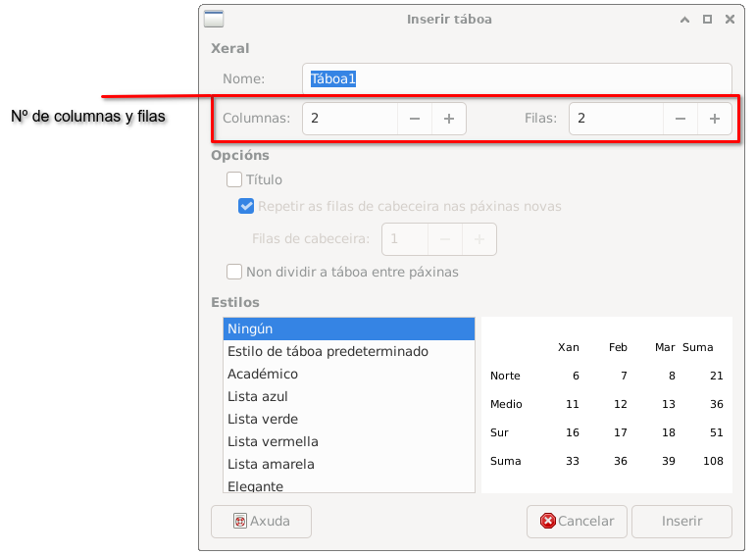The height and width of the screenshot is (555, 756).
Task: Select the Ningún style
Action: [348, 328]
